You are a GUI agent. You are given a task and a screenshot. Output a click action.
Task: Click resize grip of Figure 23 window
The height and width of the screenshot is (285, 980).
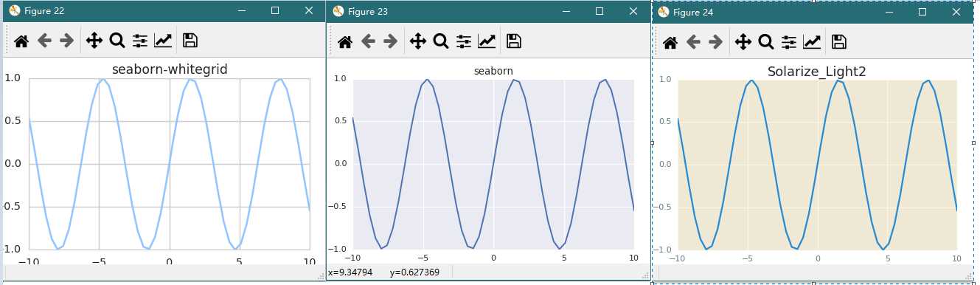point(645,275)
